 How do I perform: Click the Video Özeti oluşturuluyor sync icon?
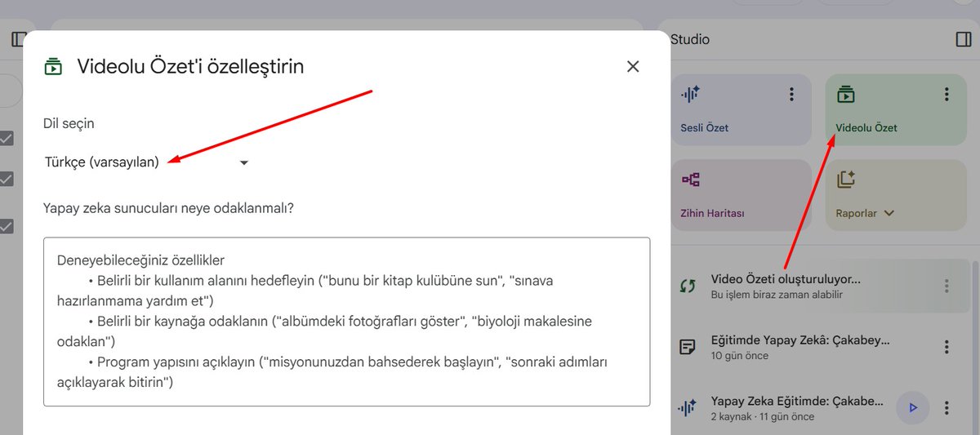click(x=688, y=286)
